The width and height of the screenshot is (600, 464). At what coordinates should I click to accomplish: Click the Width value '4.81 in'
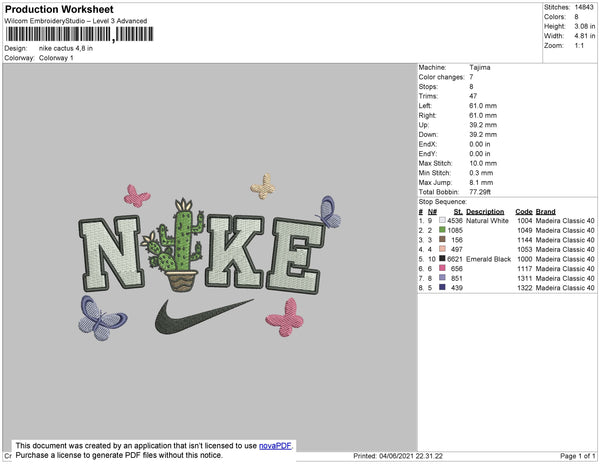(585, 36)
